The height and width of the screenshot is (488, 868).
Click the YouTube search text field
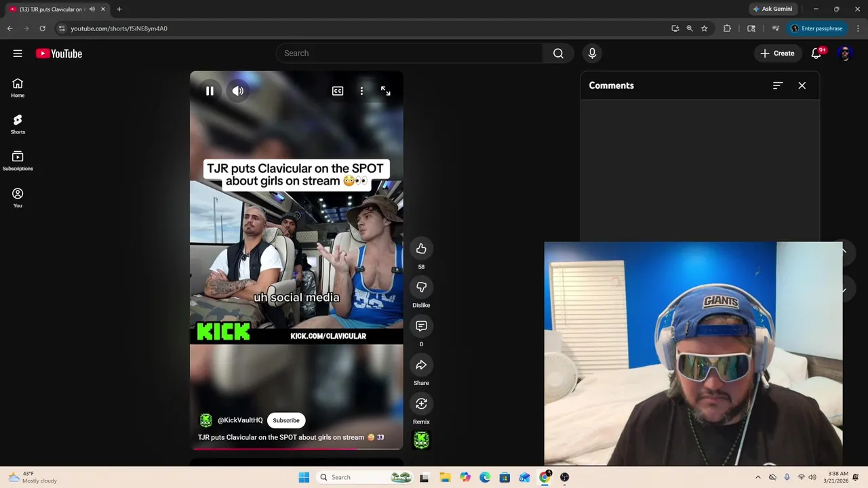coord(409,54)
